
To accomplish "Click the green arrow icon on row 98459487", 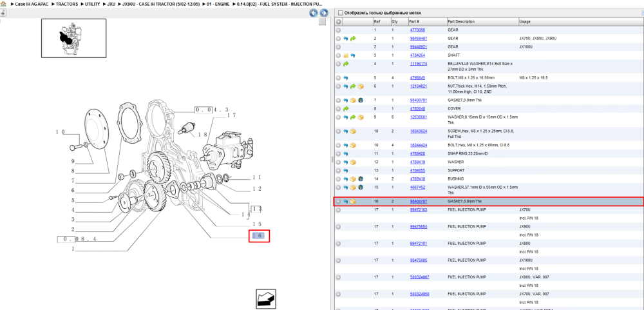I will coord(353,38).
